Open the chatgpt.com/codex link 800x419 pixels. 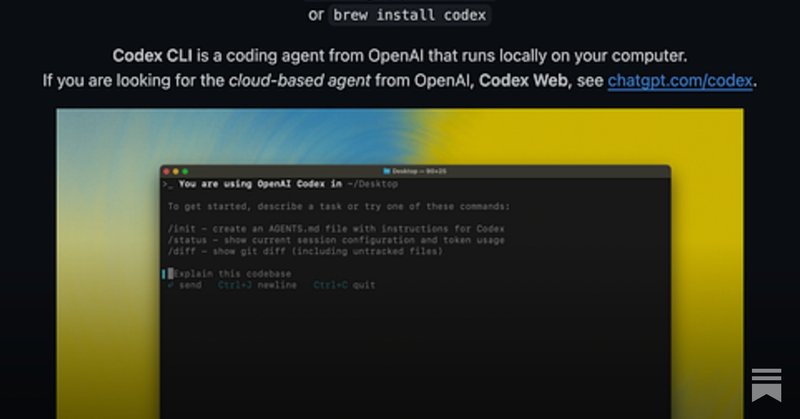coord(680,81)
